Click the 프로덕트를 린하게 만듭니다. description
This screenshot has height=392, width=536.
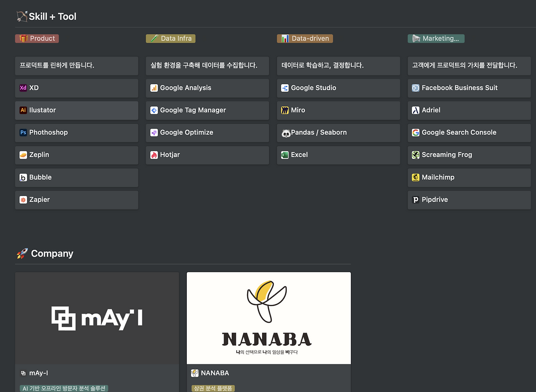[57, 66]
